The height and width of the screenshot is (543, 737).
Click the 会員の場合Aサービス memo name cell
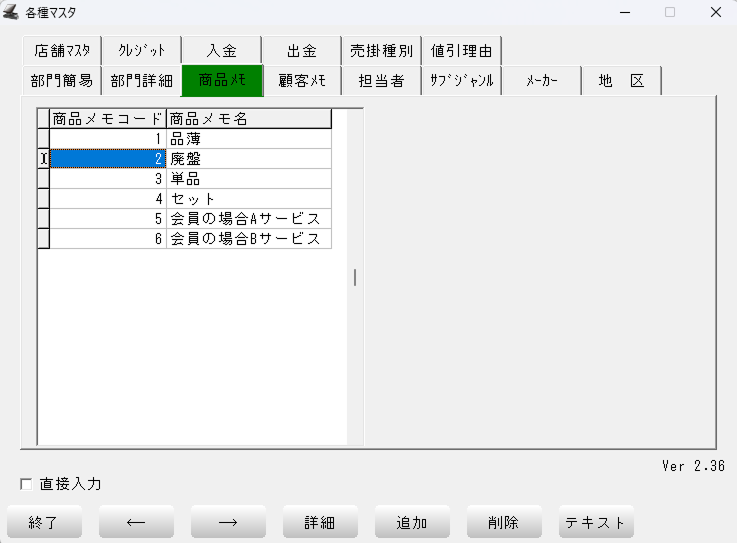click(x=249, y=219)
